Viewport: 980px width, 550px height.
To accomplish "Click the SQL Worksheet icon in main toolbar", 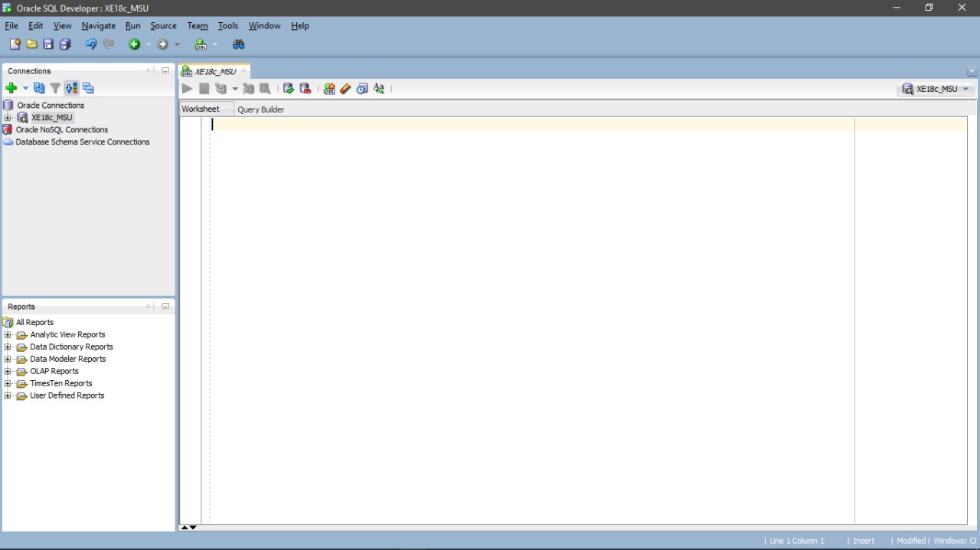I will coord(201,44).
